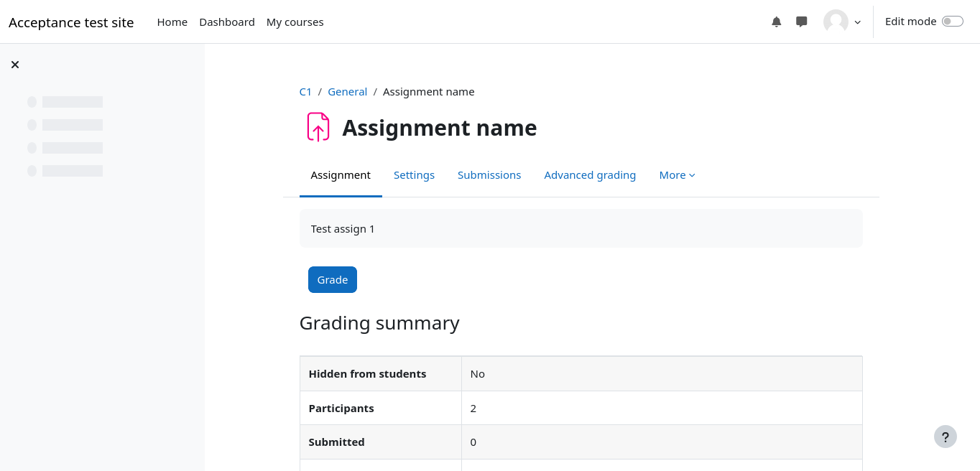Click the pink assignment upload icon
This screenshot has width=980, height=471.
(x=318, y=127)
